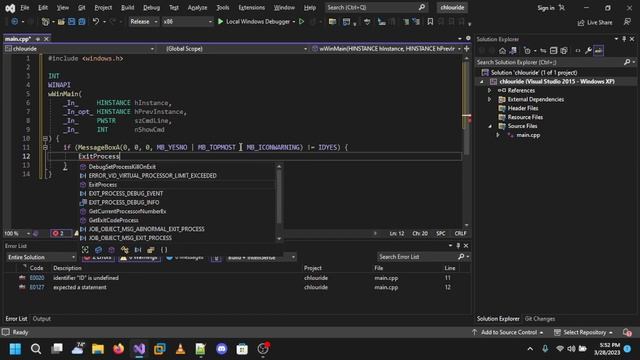Image resolution: width=640 pixels, height=360 pixels.
Task: Open Visual Studio icon in taskbar
Action: pos(139,349)
